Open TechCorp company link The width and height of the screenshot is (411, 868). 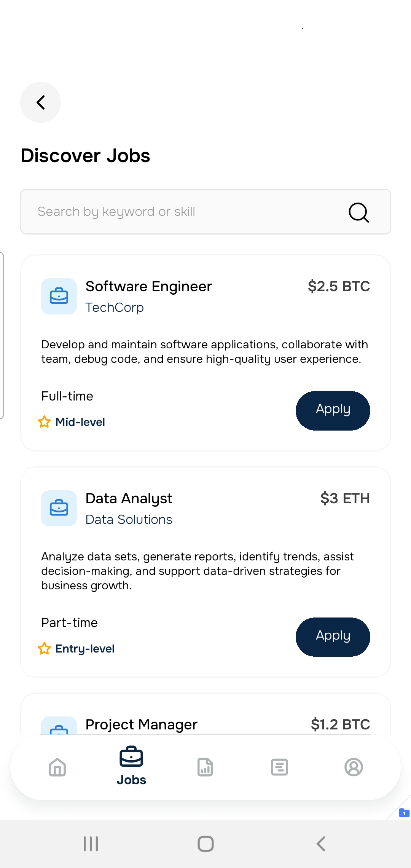(x=115, y=308)
